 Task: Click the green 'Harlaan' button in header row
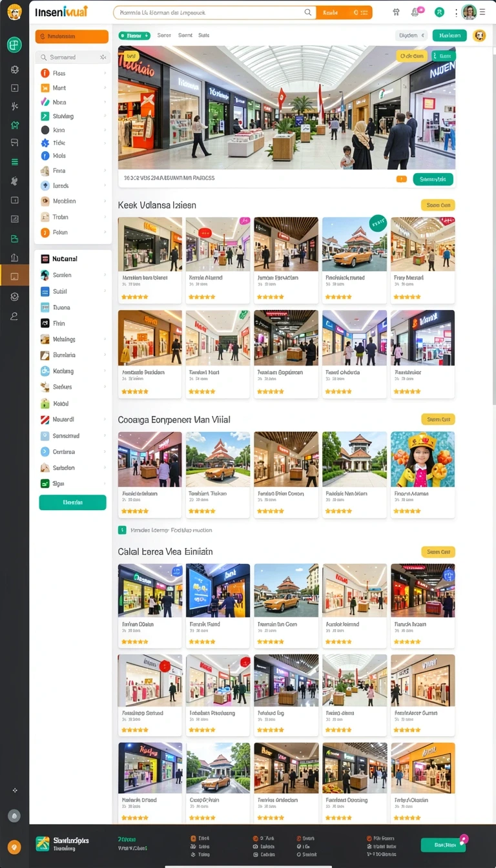[449, 36]
